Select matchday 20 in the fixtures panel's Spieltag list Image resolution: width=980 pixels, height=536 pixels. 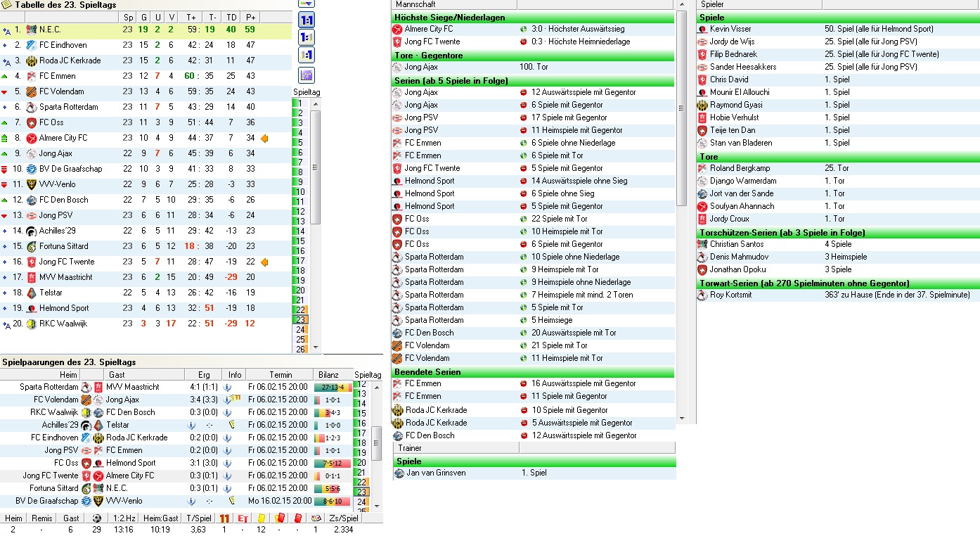pos(361,463)
